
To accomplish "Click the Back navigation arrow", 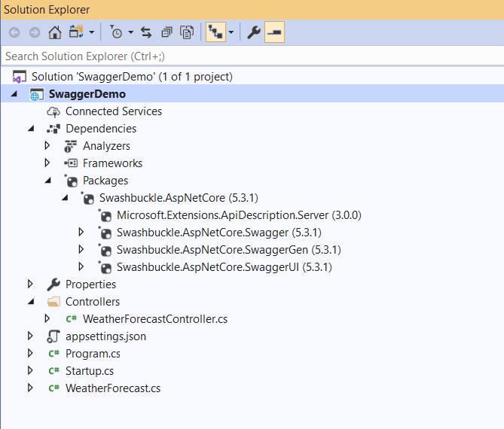I will tap(14, 32).
